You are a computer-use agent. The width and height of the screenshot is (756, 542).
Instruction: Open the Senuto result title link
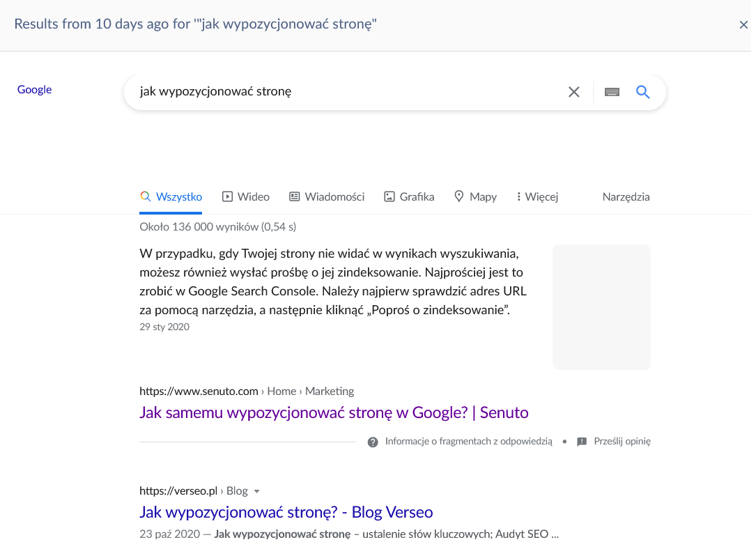(x=334, y=412)
